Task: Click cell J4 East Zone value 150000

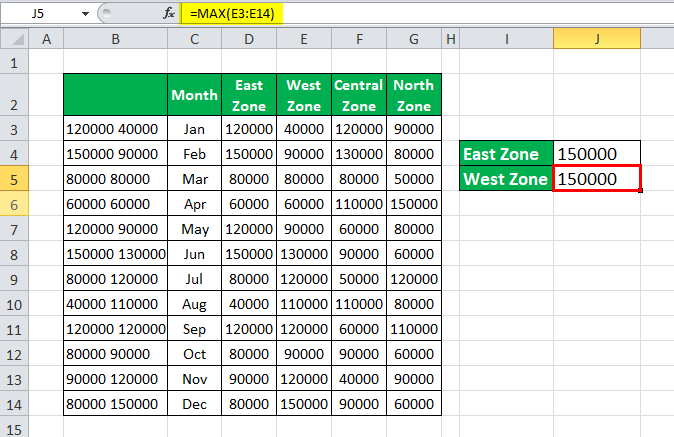Action: click(x=597, y=153)
